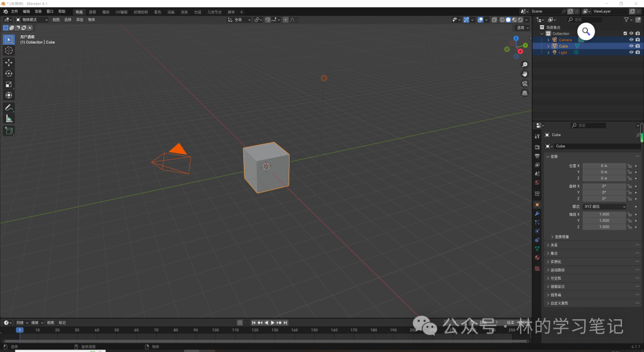
Task: Open the XYZ 欧拉 rotation mode dropdown
Action: 605,206
